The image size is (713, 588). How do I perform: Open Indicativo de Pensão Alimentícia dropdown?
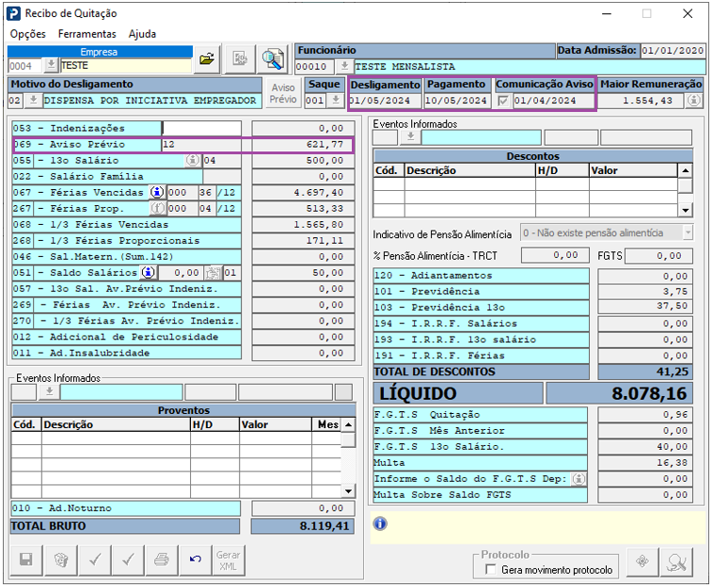click(x=688, y=232)
